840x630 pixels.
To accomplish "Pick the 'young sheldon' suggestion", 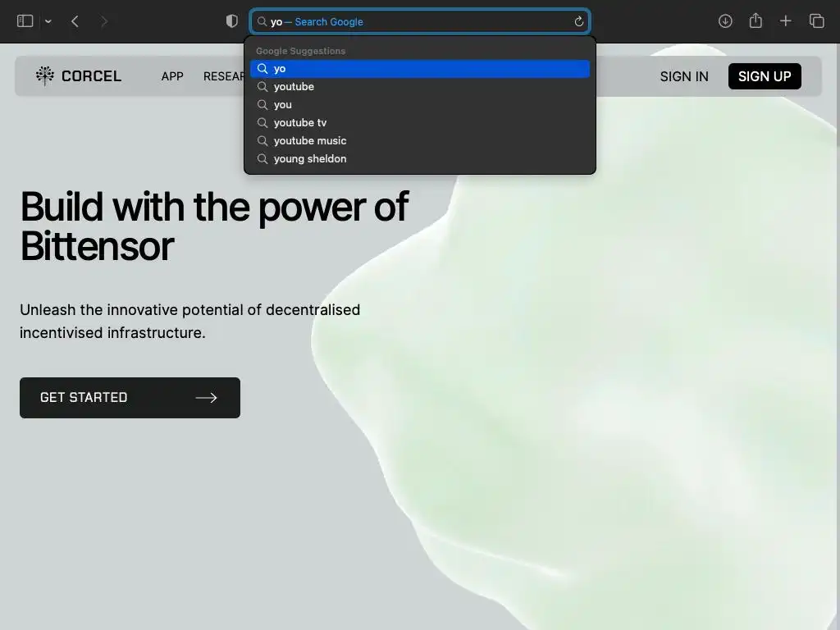I will coord(420,159).
